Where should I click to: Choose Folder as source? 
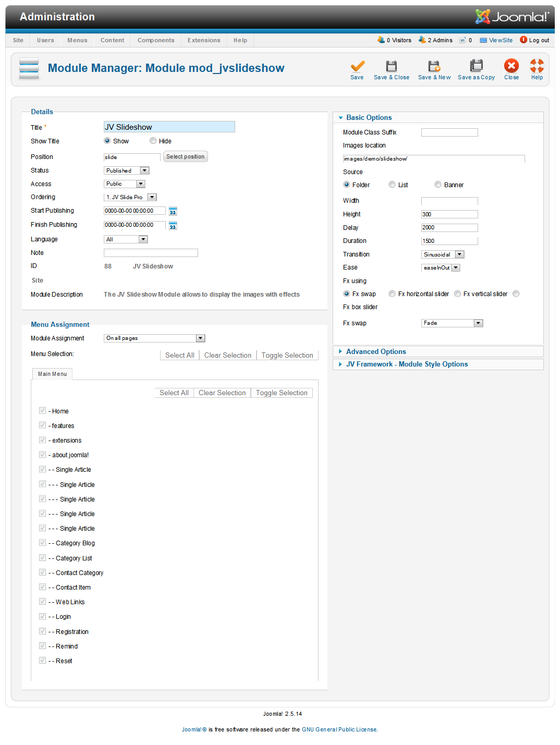point(347,185)
